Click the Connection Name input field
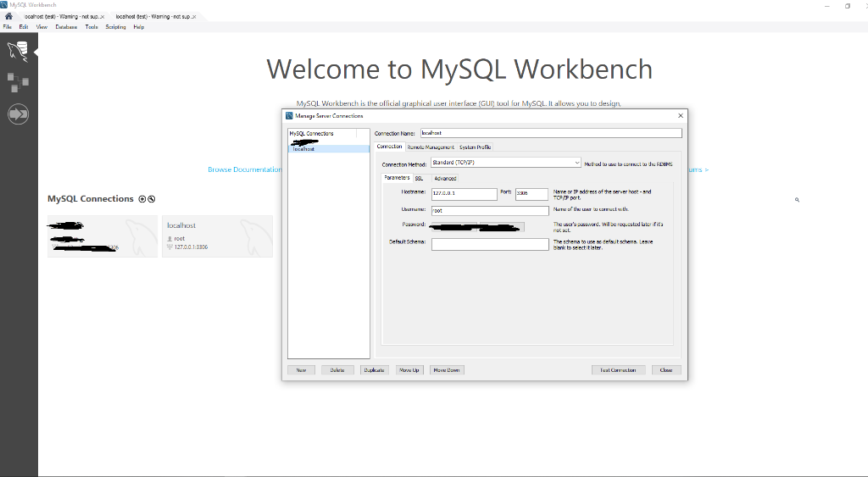Image resolution: width=868 pixels, height=477 pixels. (551, 133)
